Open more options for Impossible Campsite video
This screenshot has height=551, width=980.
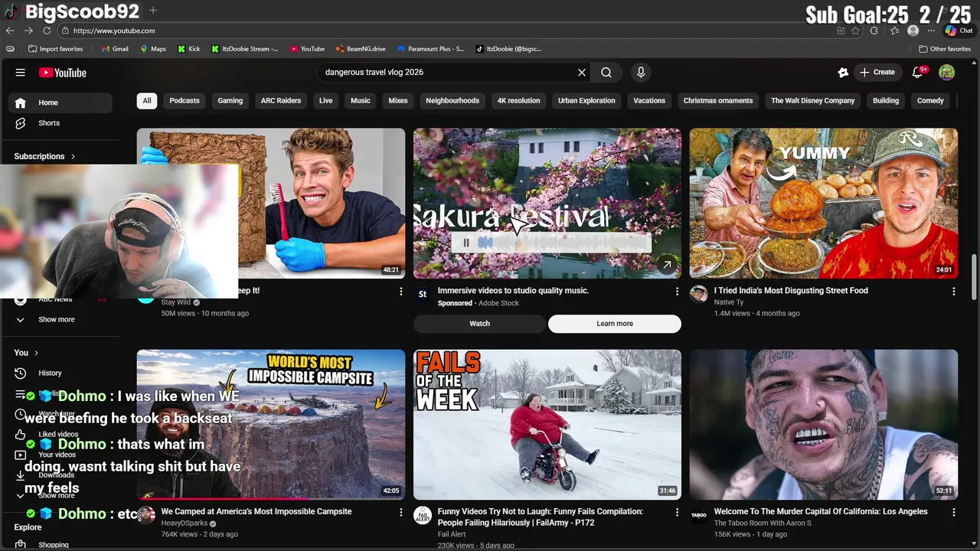(400, 512)
